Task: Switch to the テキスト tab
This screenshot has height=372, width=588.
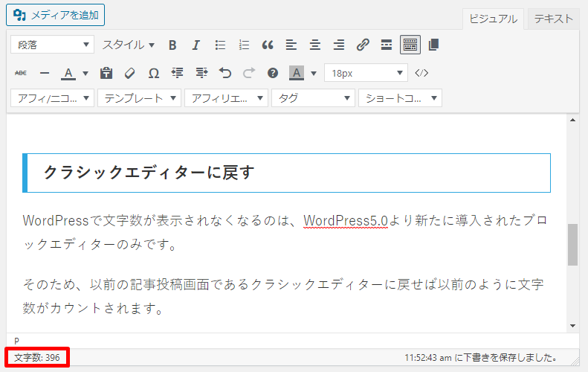Action: 553,19
